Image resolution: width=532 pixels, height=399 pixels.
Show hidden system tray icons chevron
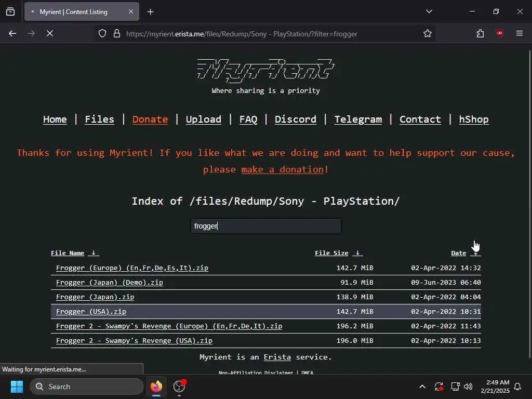pyautogui.click(x=422, y=387)
